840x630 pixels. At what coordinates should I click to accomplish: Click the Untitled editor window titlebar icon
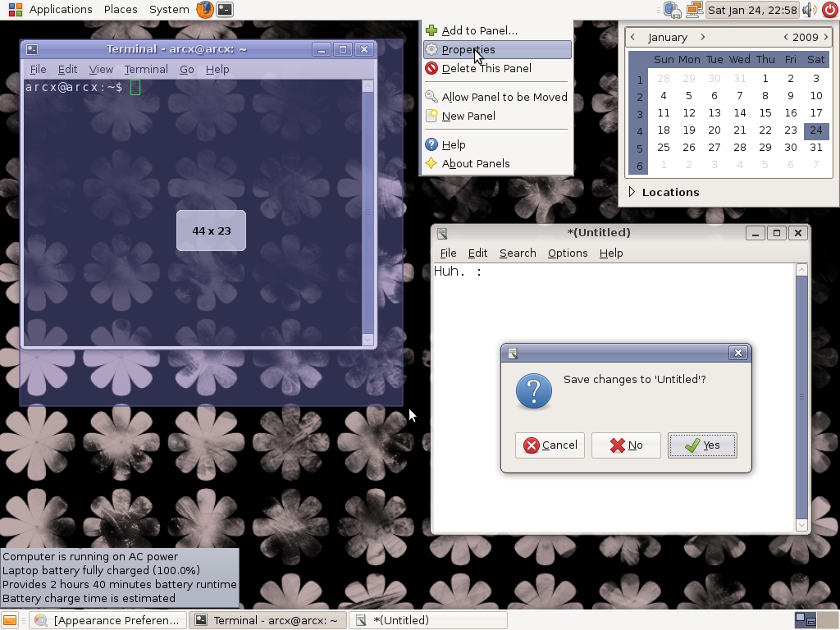(x=442, y=233)
